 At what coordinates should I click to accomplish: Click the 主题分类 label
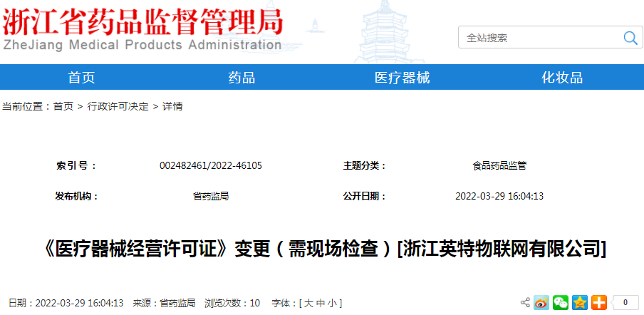pyautogui.click(x=365, y=166)
